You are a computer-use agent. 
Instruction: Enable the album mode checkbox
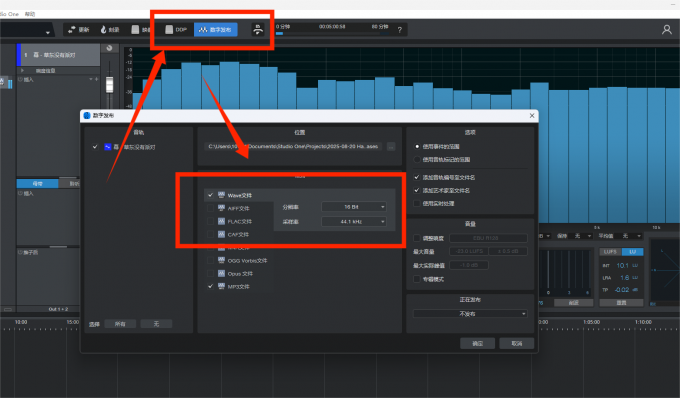[417, 279]
